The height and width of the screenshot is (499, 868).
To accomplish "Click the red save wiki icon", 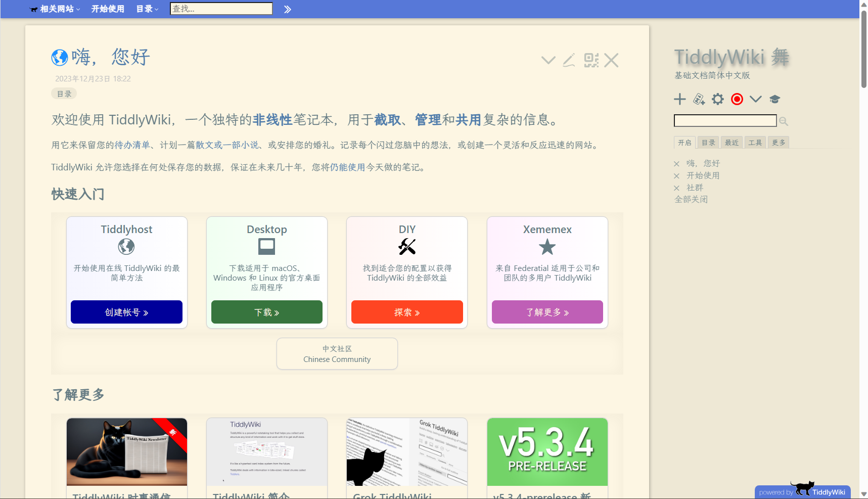I will pos(737,99).
